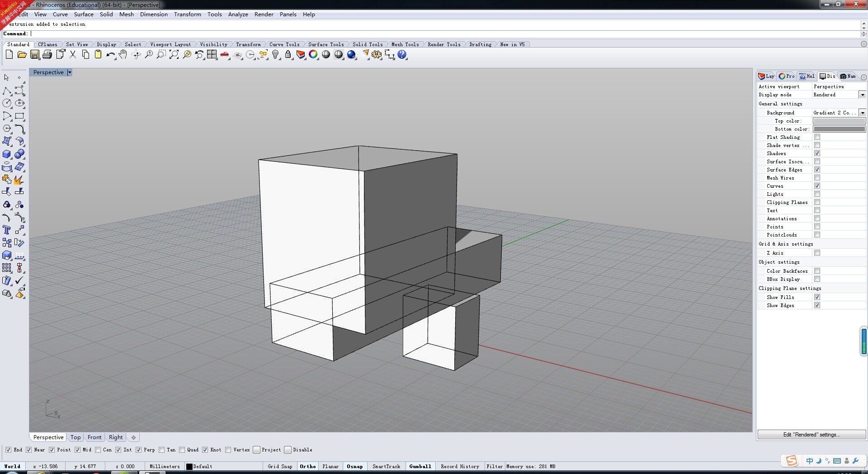Viewport: 868px width, 474px height.
Task: Select the Pan hand tool
Action: [123, 55]
